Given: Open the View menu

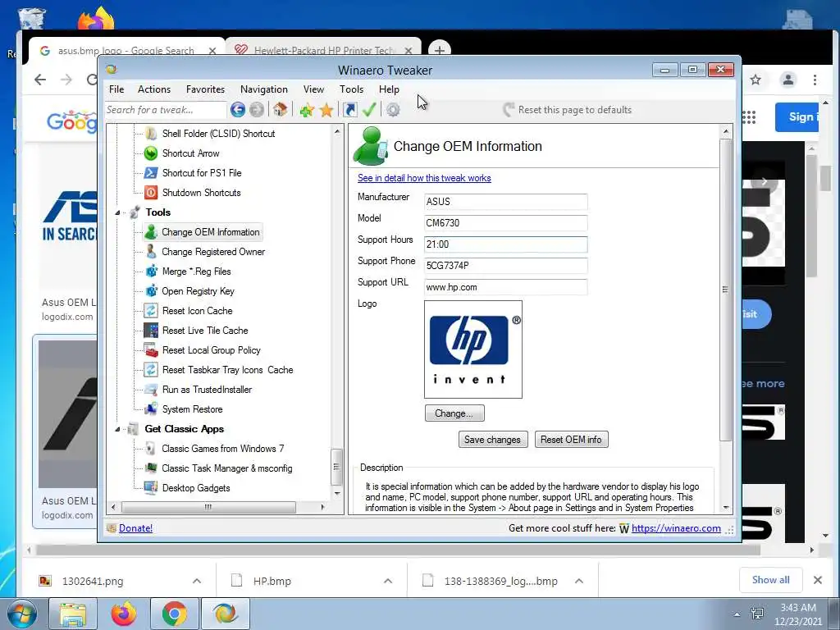Looking at the screenshot, I should (x=313, y=89).
